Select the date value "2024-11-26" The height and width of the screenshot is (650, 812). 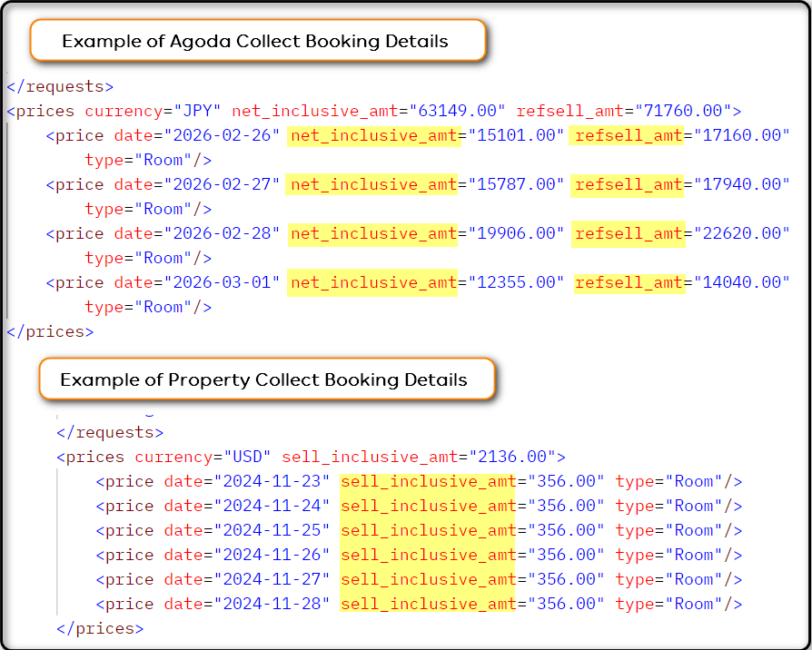tap(272, 555)
